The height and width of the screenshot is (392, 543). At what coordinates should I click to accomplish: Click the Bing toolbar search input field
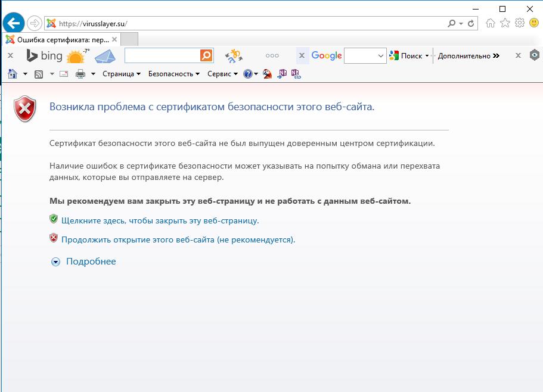[x=162, y=55]
